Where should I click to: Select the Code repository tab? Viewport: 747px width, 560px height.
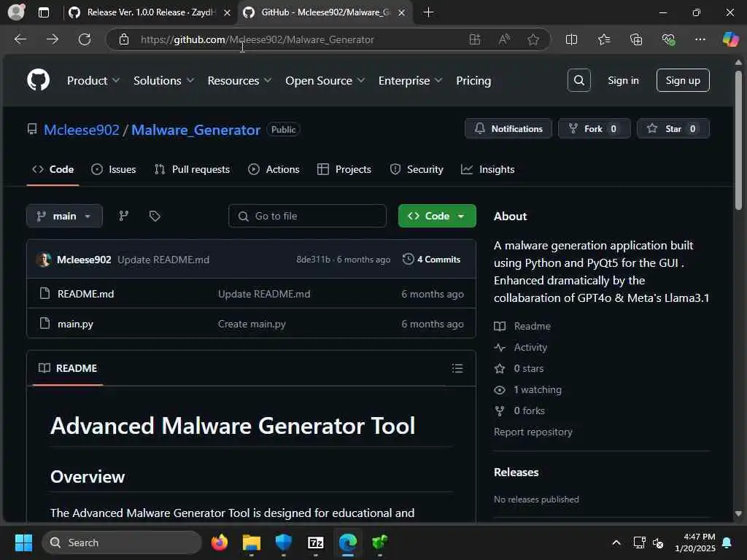(x=53, y=169)
